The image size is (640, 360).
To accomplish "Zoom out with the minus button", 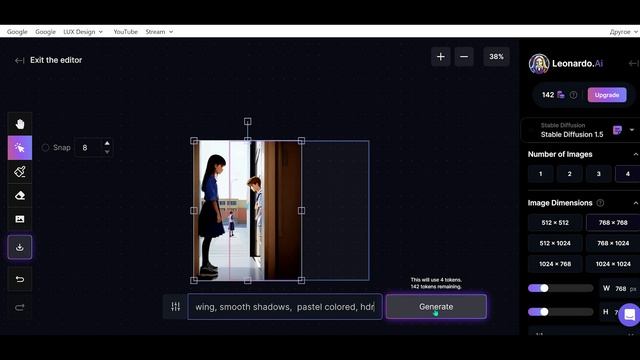I will pos(464,57).
